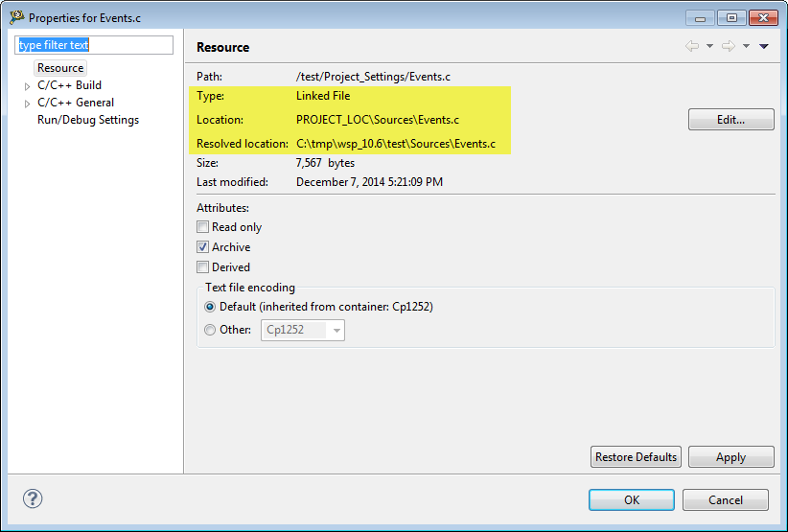This screenshot has height=532, width=788.
Task: Open the view menu triangle icon
Action: click(x=764, y=46)
